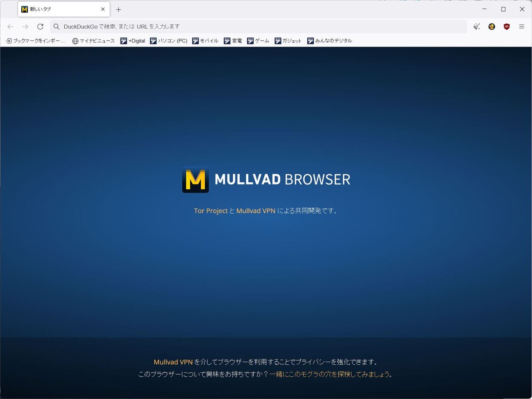
Task: Minimize the browser window
Action: pyautogui.click(x=485, y=9)
